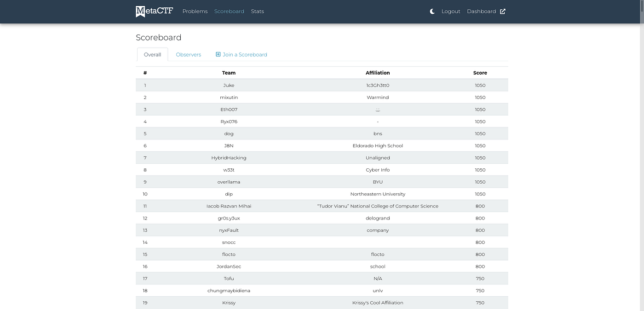Click score 1050 in Juke's row
Image resolution: width=644 pixels, height=311 pixels.
pyautogui.click(x=480, y=85)
